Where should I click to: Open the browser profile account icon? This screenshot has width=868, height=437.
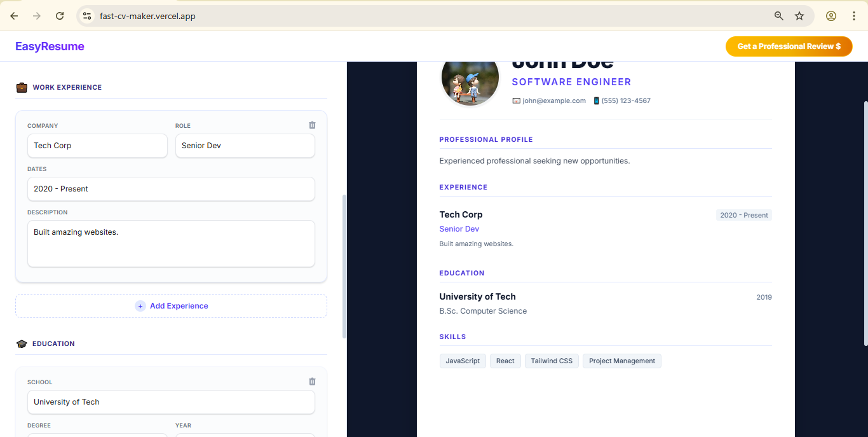click(831, 15)
